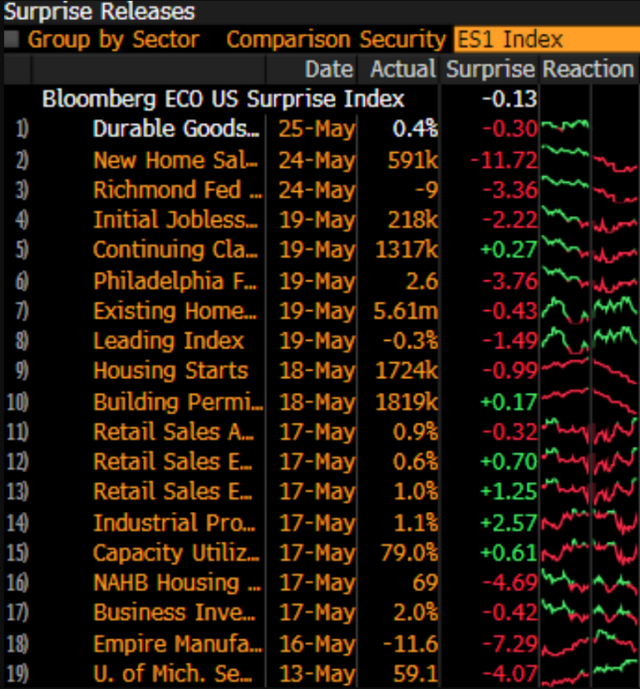The image size is (640, 690).
Task: Open the Industrial Production release
Action: [x=174, y=523]
